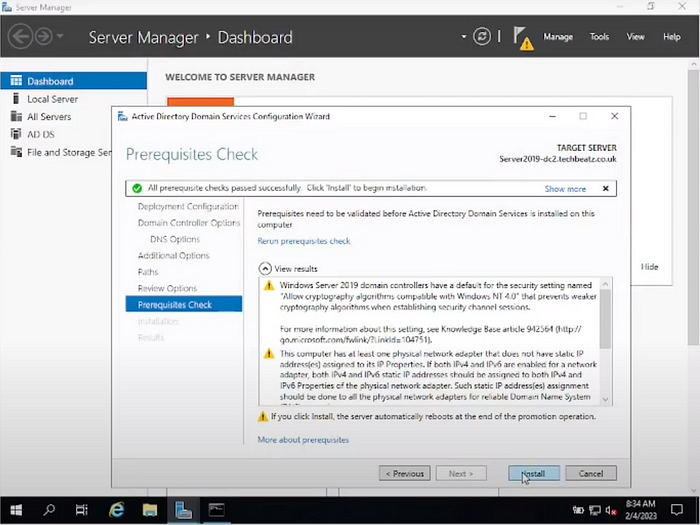Select DNS Options wizard step
Image resolution: width=700 pixels, height=525 pixels.
175,239
